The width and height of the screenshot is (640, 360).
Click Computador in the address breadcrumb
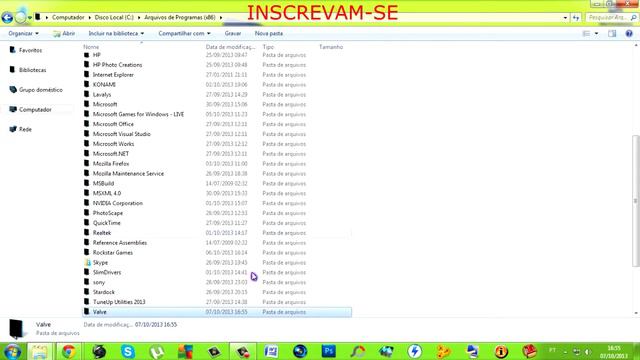coord(68,18)
